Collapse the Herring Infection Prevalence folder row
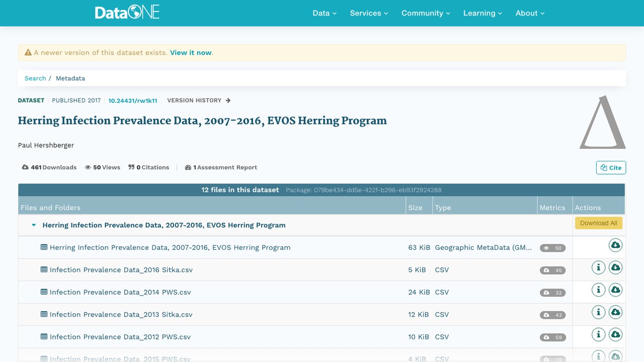 point(34,225)
